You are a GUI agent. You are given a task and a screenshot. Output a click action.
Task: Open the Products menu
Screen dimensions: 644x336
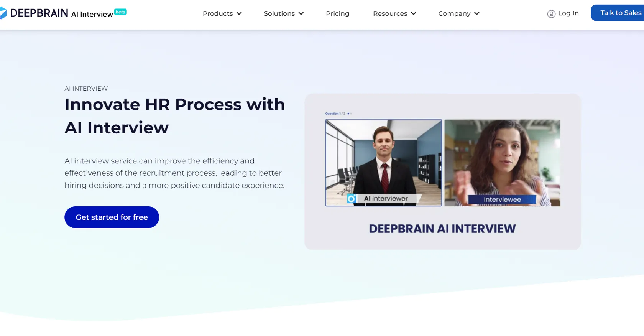[x=222, y=13]
